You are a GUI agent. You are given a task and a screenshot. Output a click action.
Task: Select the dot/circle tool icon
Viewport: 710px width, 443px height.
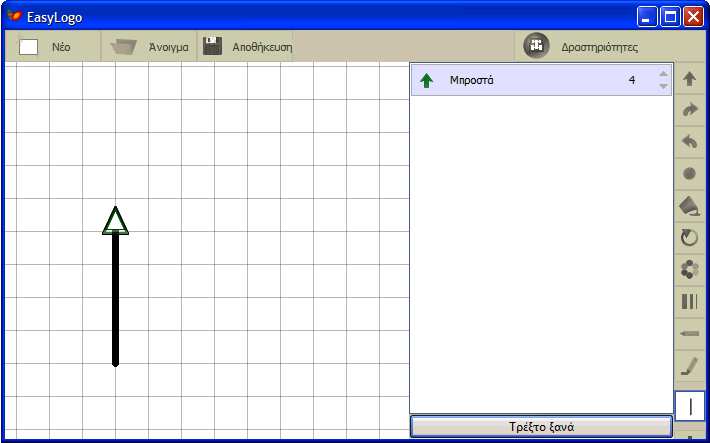(x=689, y=173)
